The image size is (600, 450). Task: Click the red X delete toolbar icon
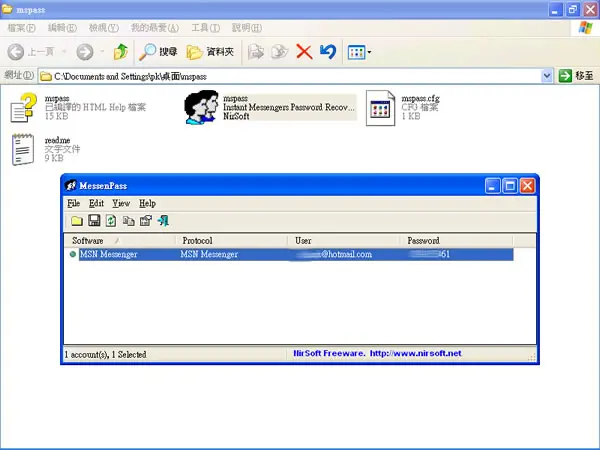click(x=304, y=52)
